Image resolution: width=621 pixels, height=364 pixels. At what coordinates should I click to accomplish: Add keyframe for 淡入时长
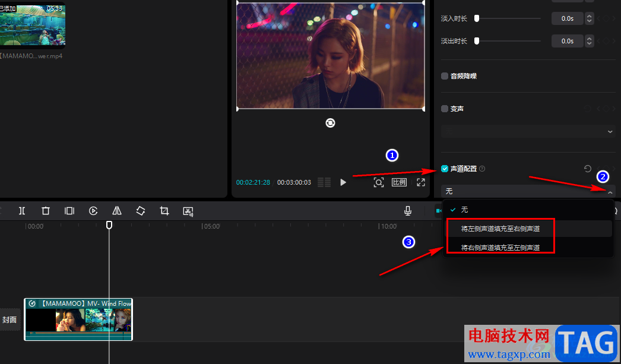point(606,18)
